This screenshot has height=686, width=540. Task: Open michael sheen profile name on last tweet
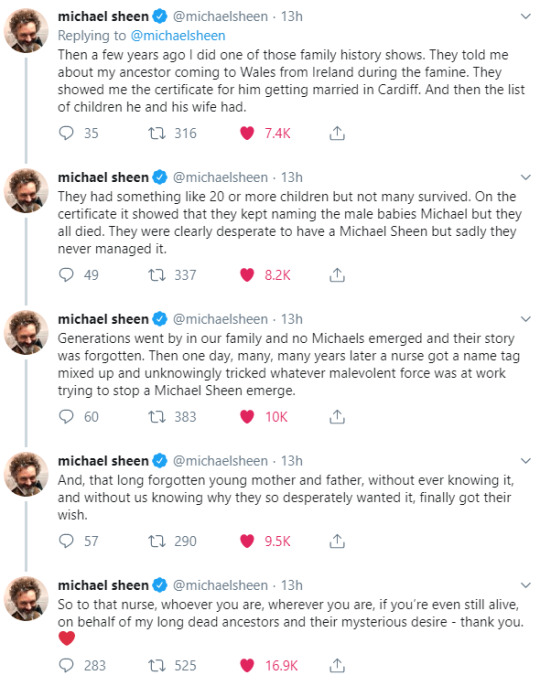pos(103,585)
